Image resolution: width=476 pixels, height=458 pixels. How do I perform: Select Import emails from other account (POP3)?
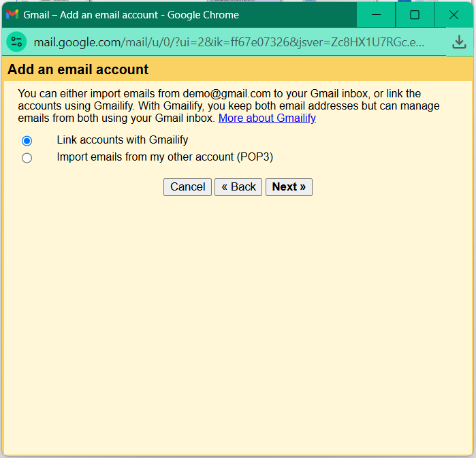(27, 158)
